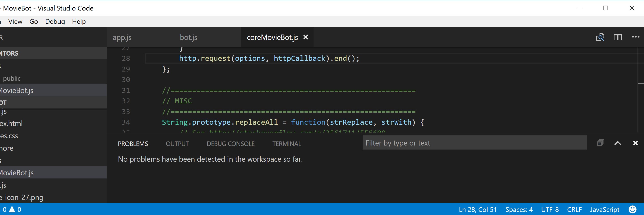The image size is (644, 215).
Task: Select the public folder in sidebar
Action: pyautogui.click(x=12, y=78)
